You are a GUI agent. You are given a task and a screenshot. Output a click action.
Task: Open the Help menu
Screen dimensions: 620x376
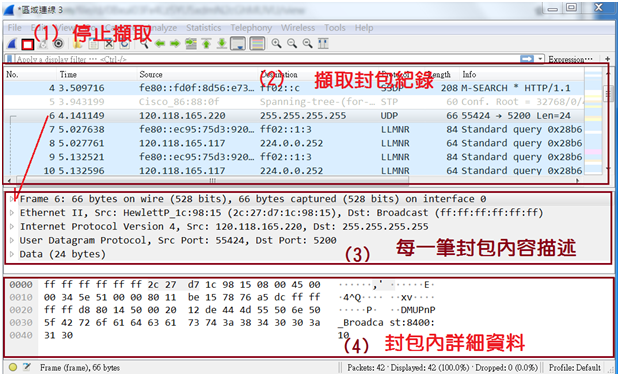364,28
